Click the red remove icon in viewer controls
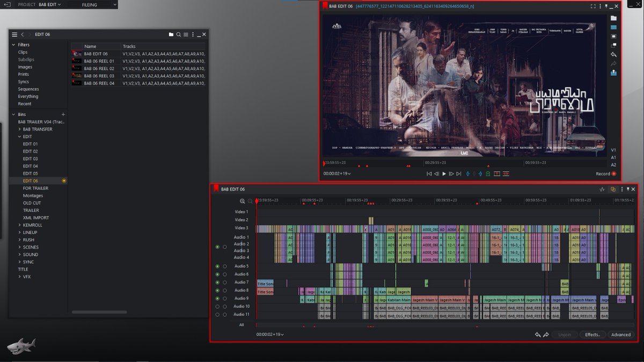Screen dimensions: 644x362 496,173
